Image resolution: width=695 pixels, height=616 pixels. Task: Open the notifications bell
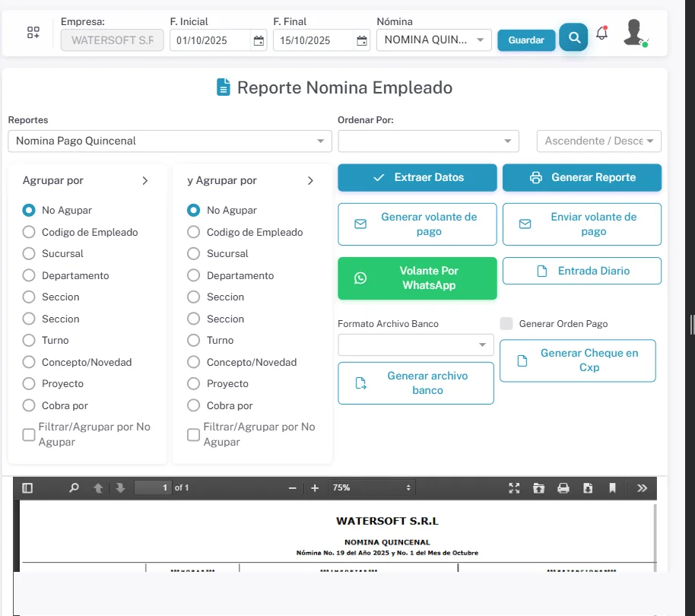click(x=602, y=33)
